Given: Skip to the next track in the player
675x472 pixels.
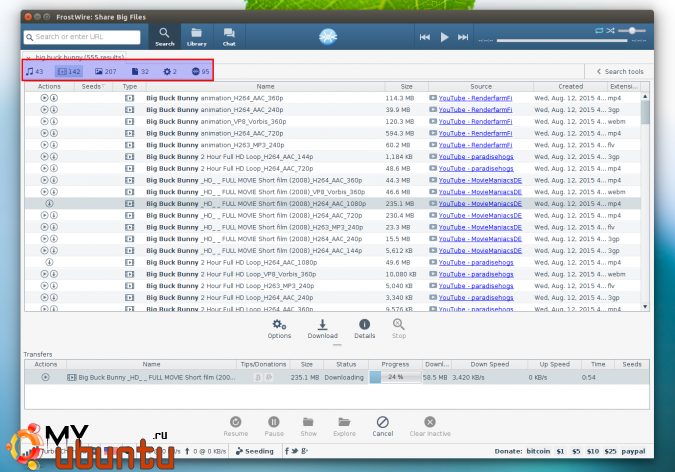Looking at the screenshot, I should tap(463, 37).
